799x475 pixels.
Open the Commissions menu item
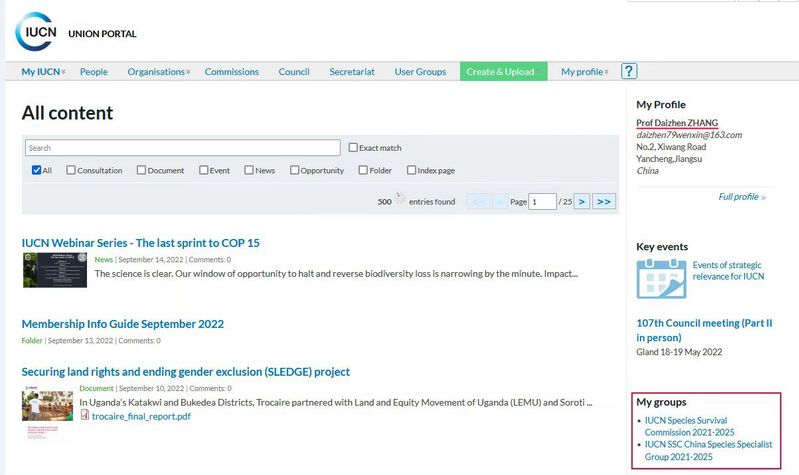(231, 72)
